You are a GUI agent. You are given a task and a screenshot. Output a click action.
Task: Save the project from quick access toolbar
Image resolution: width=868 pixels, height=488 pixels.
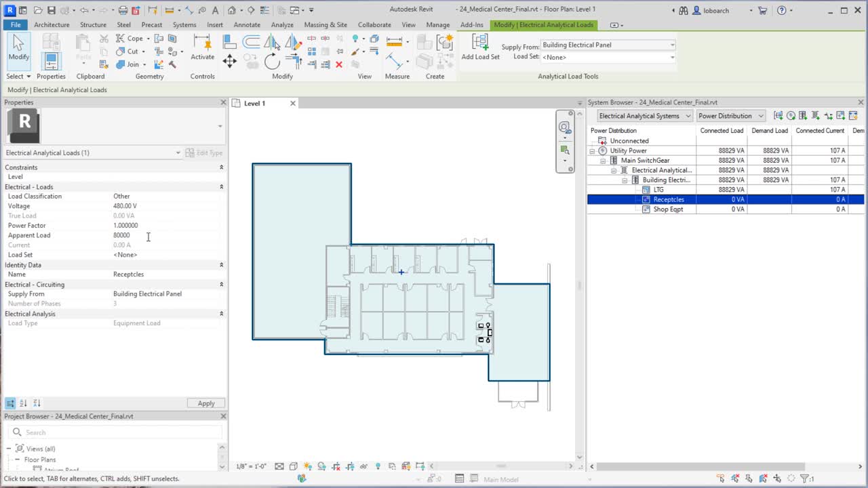pyautogui.click(x=52, y=10)
